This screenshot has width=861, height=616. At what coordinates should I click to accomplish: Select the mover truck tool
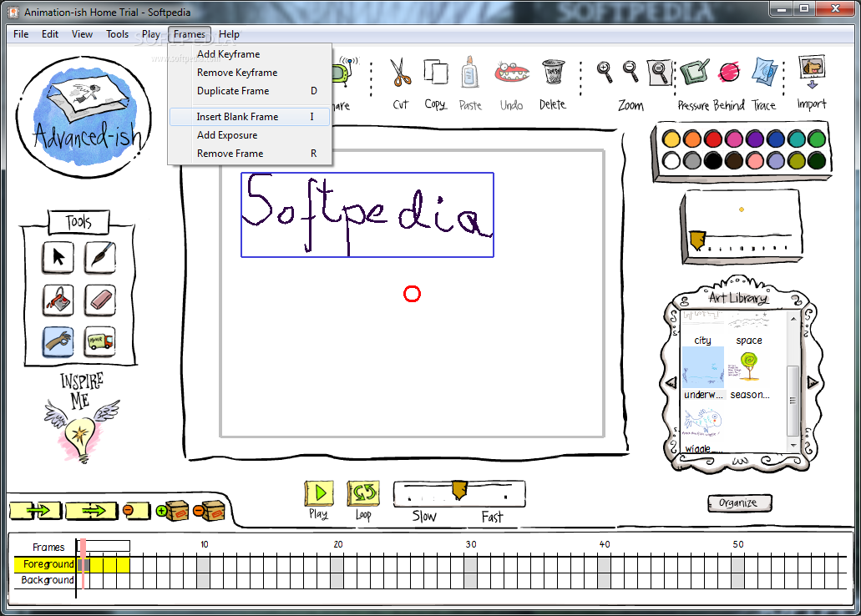[100, 341]
